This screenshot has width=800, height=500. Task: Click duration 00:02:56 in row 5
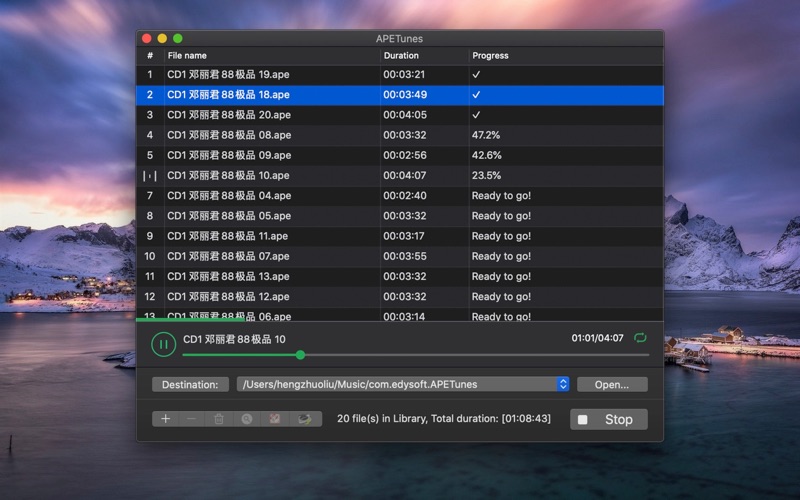pos(405,155)
